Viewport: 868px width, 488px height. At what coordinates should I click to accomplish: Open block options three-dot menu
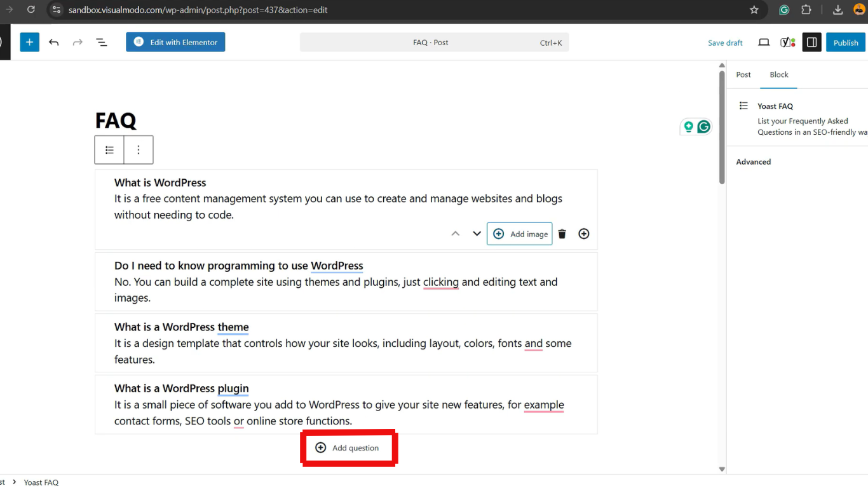[x=139, y=150]
